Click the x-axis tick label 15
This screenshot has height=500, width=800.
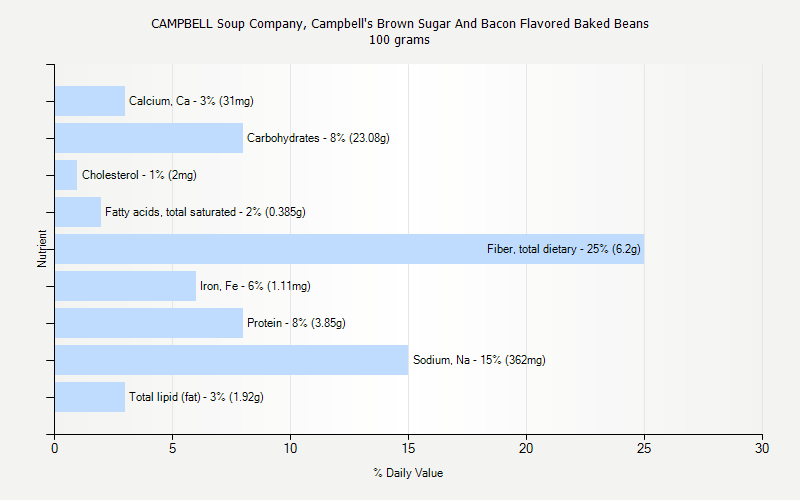tap(408, 450)
